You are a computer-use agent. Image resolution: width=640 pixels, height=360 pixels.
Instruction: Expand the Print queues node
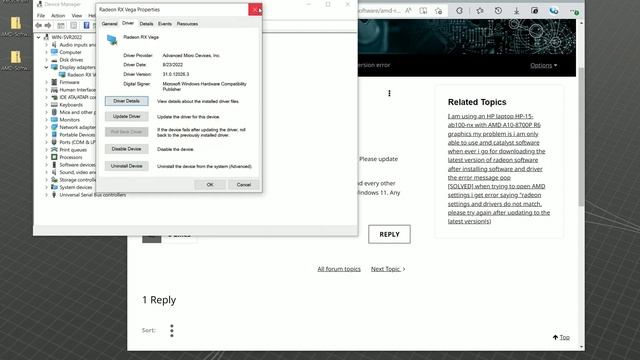(x=47, y=150)
